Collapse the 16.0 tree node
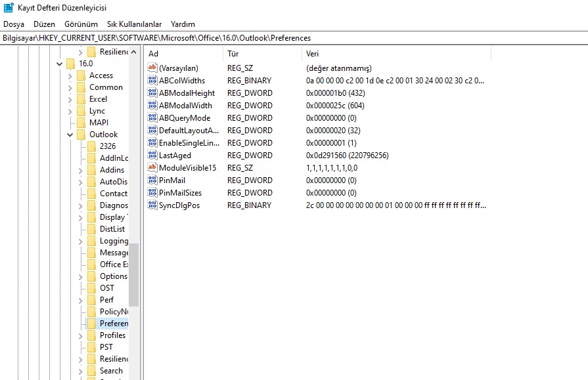 click(x=60, y=64)
